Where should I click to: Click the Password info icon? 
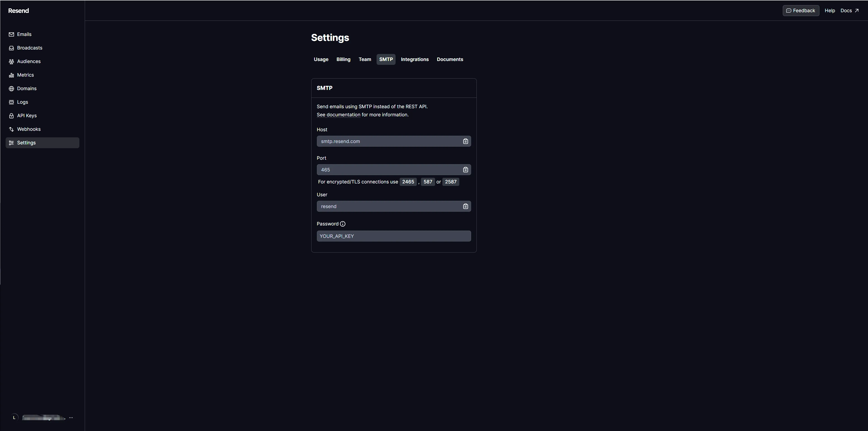(343, 224)
